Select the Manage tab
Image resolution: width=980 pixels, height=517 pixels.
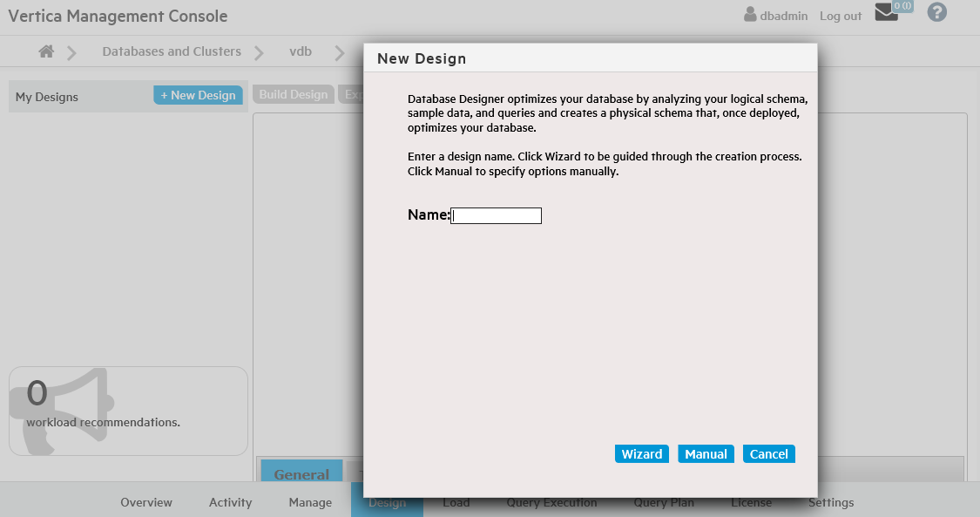310,502
